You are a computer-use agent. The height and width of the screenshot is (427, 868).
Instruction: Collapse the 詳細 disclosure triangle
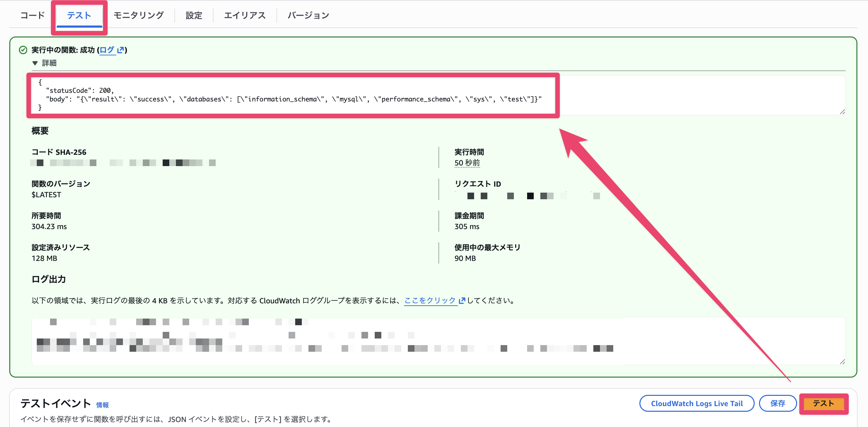pyautogui.click(x=35, y=63)
